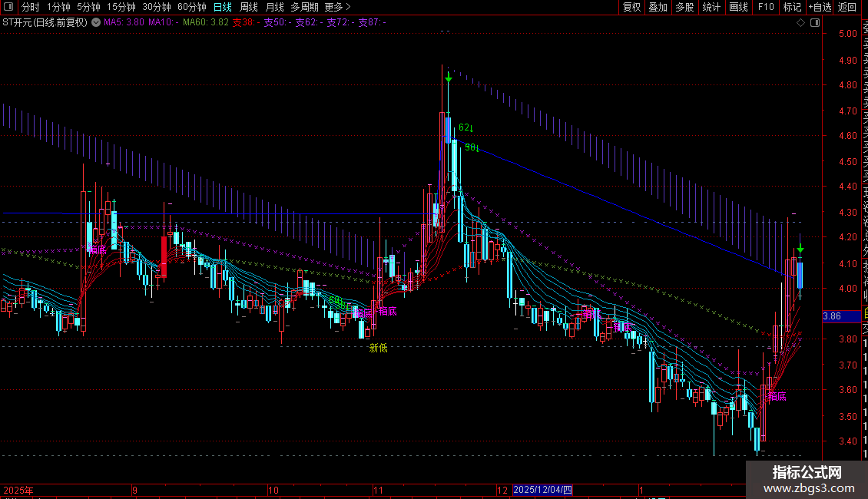868x499 pixels.
Task: Click the 5.00 price axis label
Action: 847,34
